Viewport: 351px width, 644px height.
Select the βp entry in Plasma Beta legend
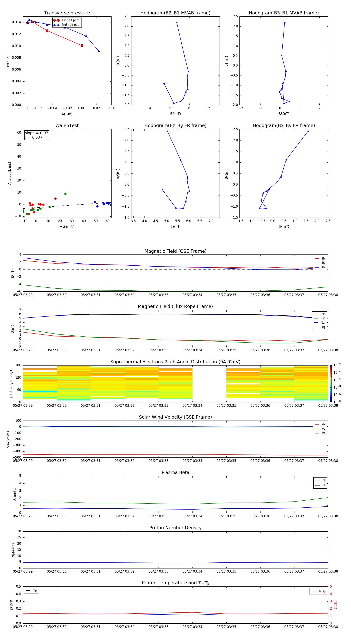point(320,480)
